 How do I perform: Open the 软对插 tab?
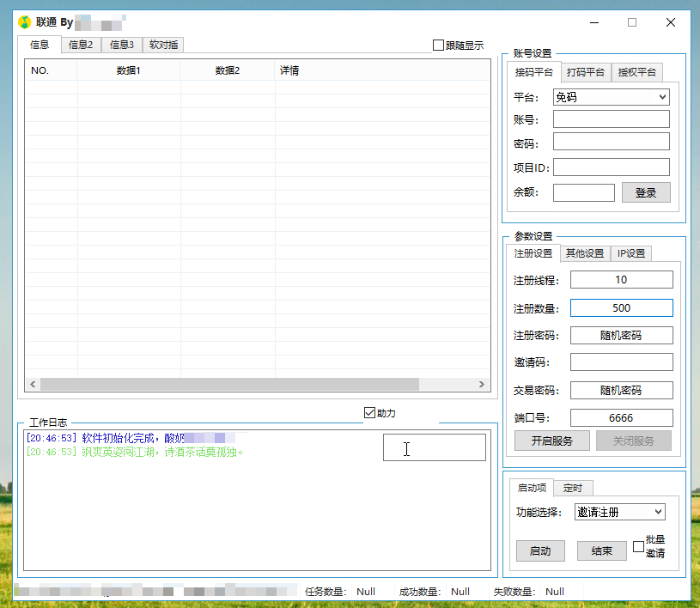pyautogui.click(x=163, y=45)
